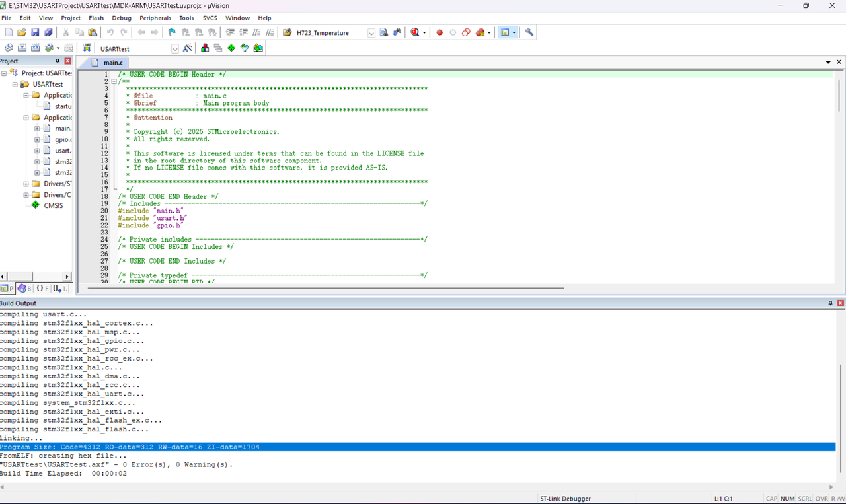
Task: Select the CMSIS item in project tree
Action: click(x=54, y=205)
